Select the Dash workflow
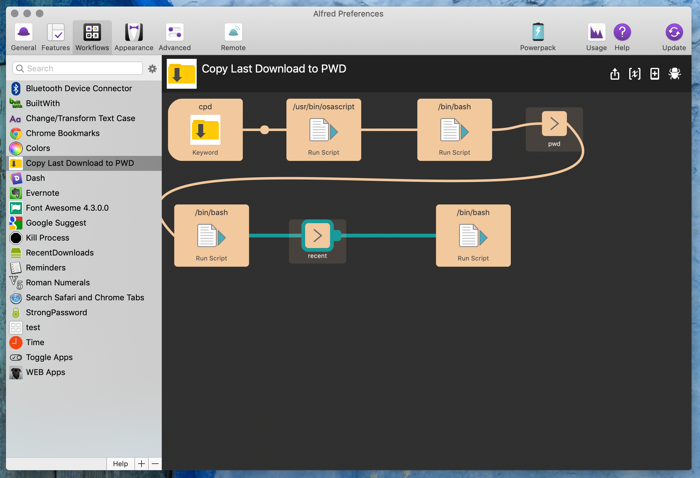The width and height of the screenshot is (700, 478). click(x=84, y=178)
